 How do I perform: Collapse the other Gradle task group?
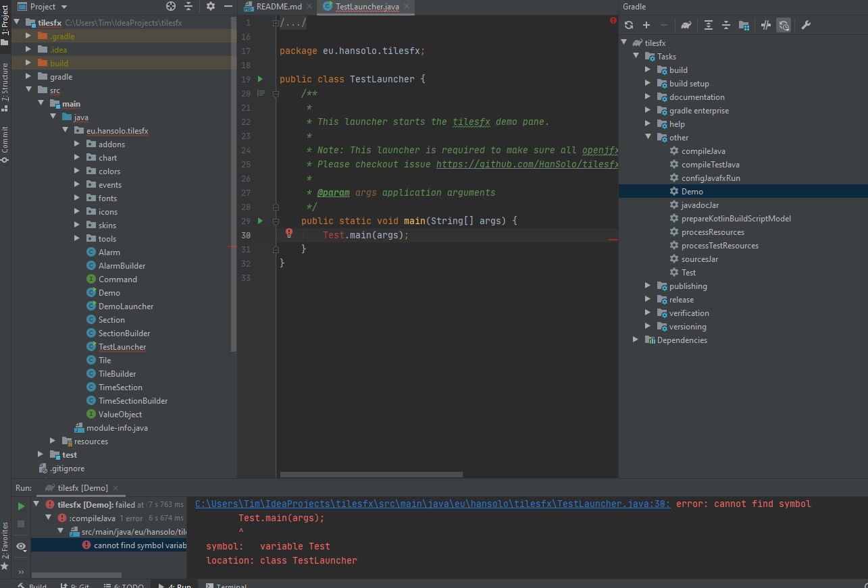[x=648, y=138]
